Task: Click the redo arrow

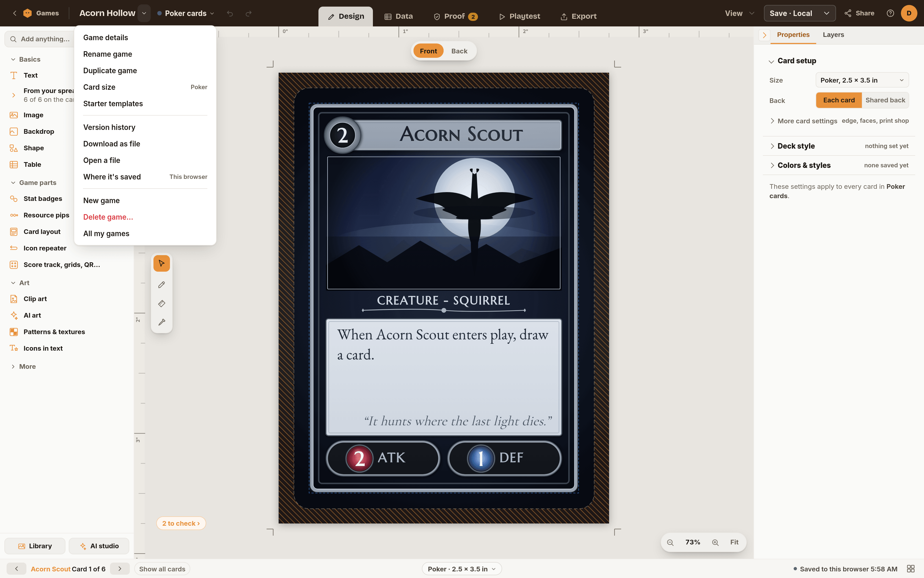Action: 249,13
